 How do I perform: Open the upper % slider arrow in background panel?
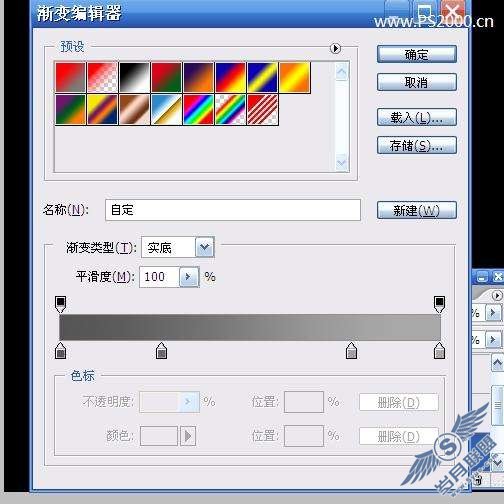493,313
